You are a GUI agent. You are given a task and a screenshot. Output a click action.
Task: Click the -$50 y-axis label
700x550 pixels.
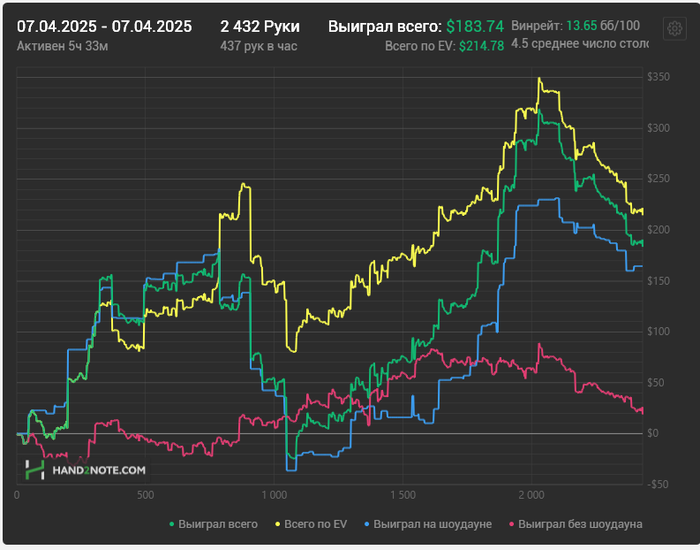(x=656, y=484)
